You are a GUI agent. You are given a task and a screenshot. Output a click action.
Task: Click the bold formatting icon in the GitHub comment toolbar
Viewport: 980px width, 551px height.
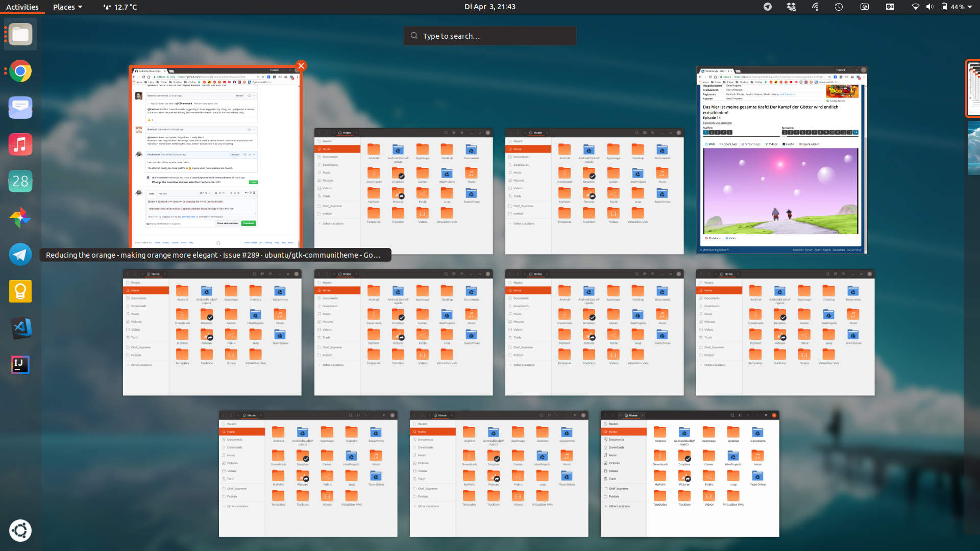(x=206, y=193)
